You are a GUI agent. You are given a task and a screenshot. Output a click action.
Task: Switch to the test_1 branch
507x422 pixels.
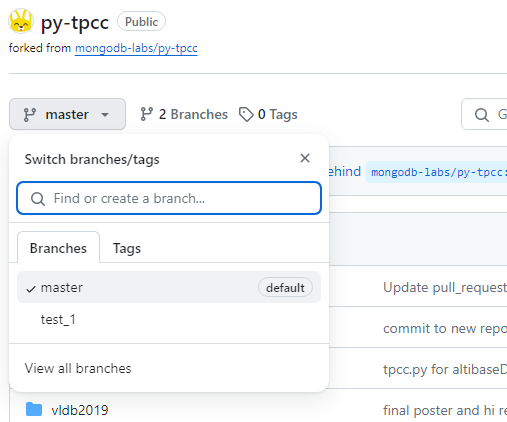[x=169, y=319]
